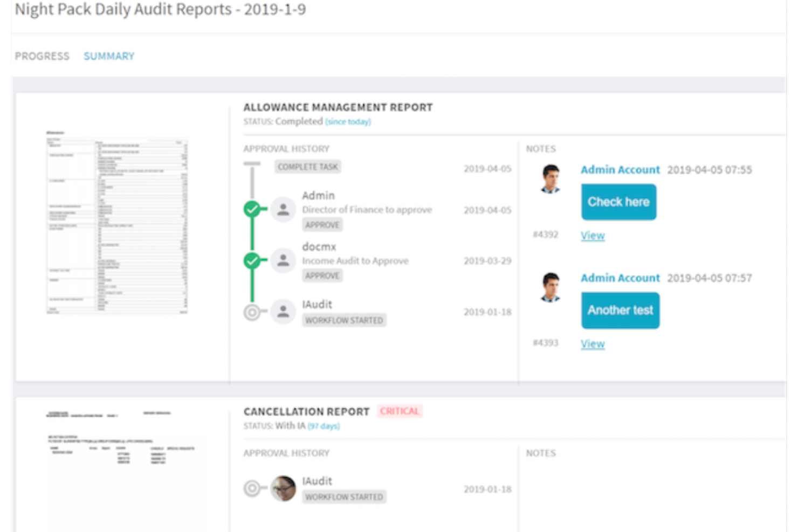
Task: Open Admin Account profile link in first note
Action: coord(620,169)
